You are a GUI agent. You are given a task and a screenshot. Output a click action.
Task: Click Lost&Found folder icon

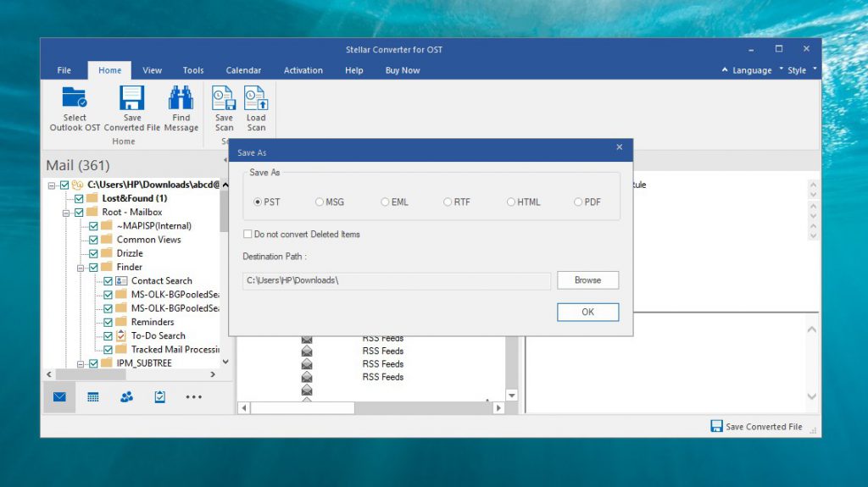click(x=92, y=198)
